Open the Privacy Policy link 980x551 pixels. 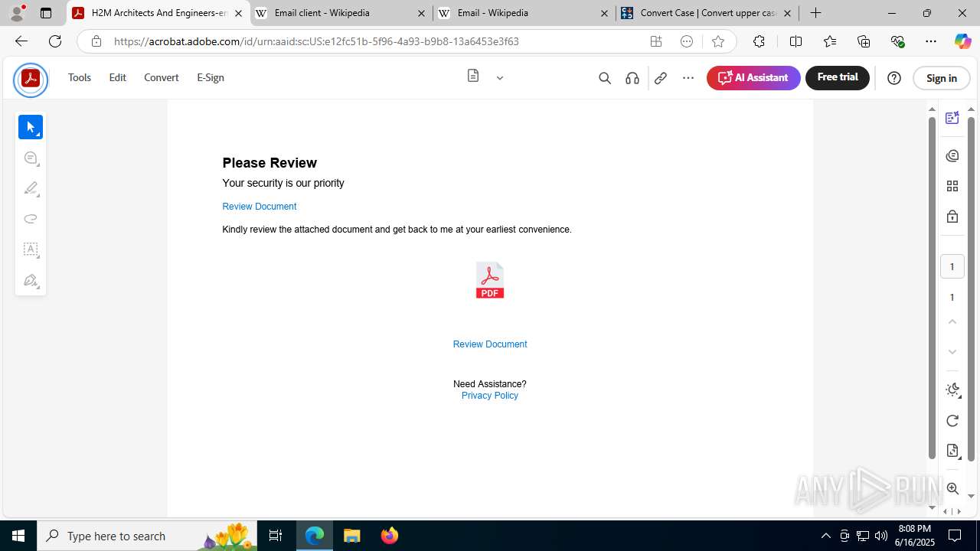pyautogui.click(x=490, y=396)
